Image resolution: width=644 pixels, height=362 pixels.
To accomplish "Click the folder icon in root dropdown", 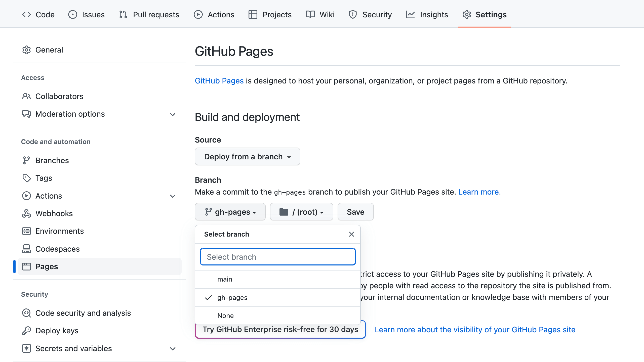I will click(x=284, y=212).
